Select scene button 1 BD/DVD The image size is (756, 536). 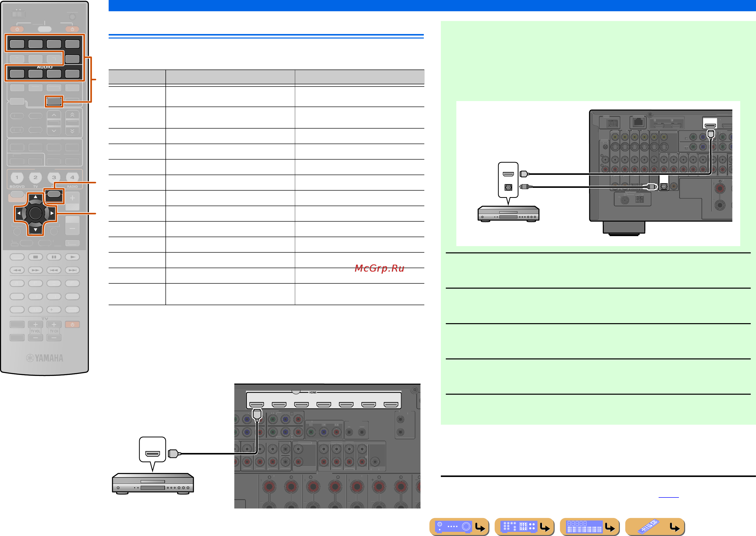click(x=17, y=178)
